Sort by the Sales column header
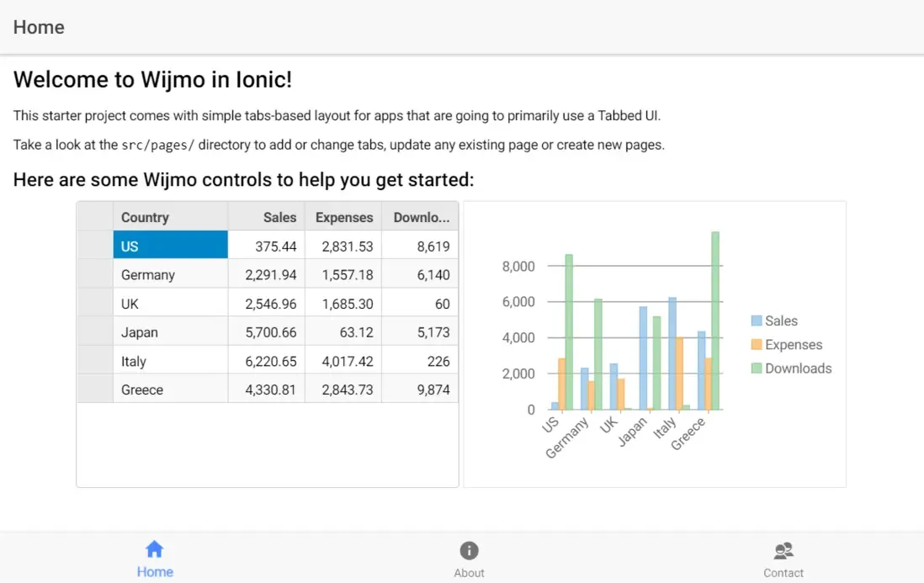 coord(267,217)
